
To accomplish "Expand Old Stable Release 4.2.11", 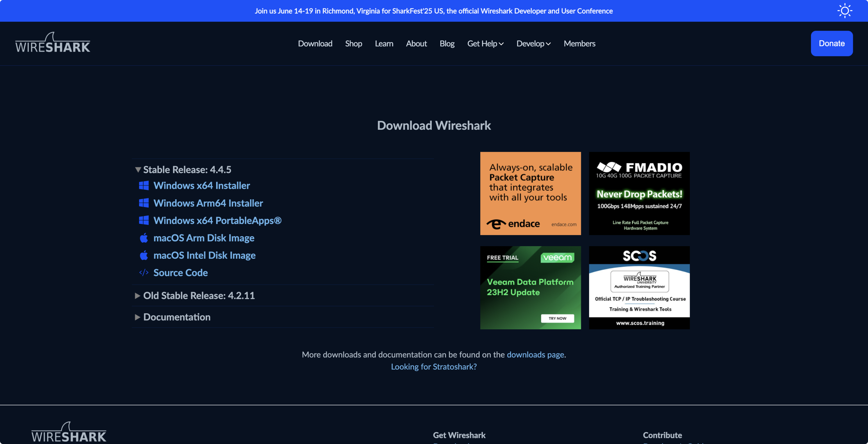I will point(138,296).
